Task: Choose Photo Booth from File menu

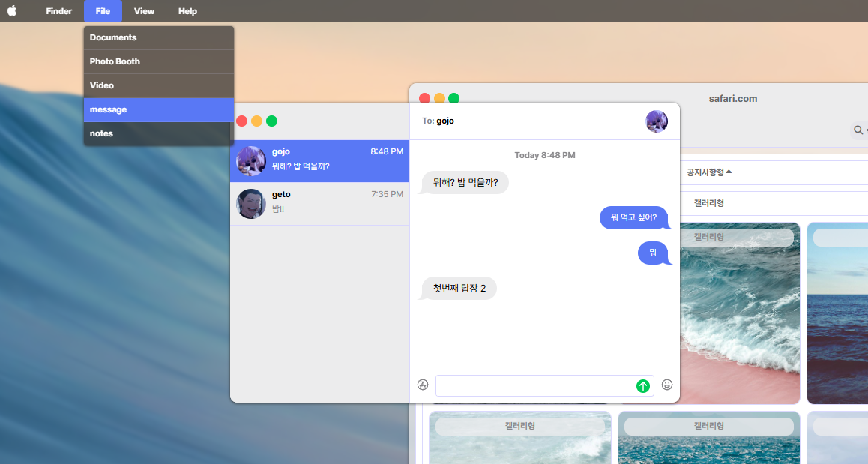Action: (159, 61)
